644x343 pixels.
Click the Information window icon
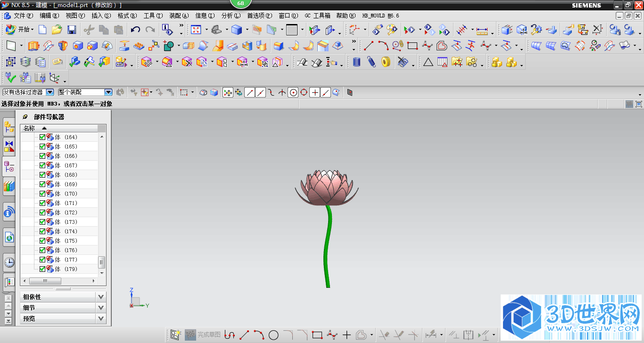tap(167, 30)
